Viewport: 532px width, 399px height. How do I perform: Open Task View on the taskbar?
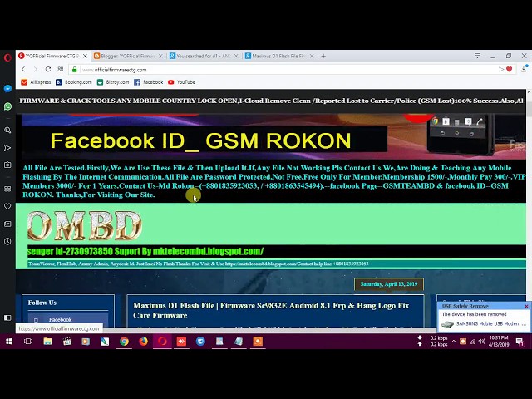28,342
